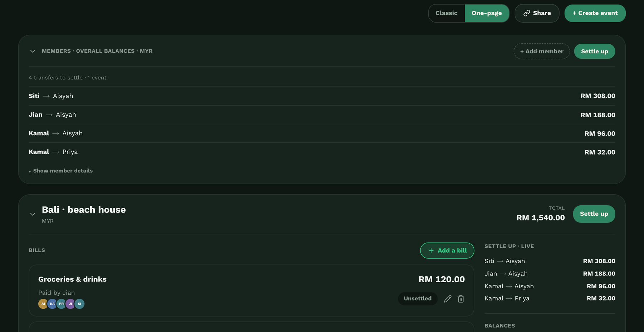This screenshot has height=332, width=644.
Task: Add a new member
Action: [x=542, y=52]
